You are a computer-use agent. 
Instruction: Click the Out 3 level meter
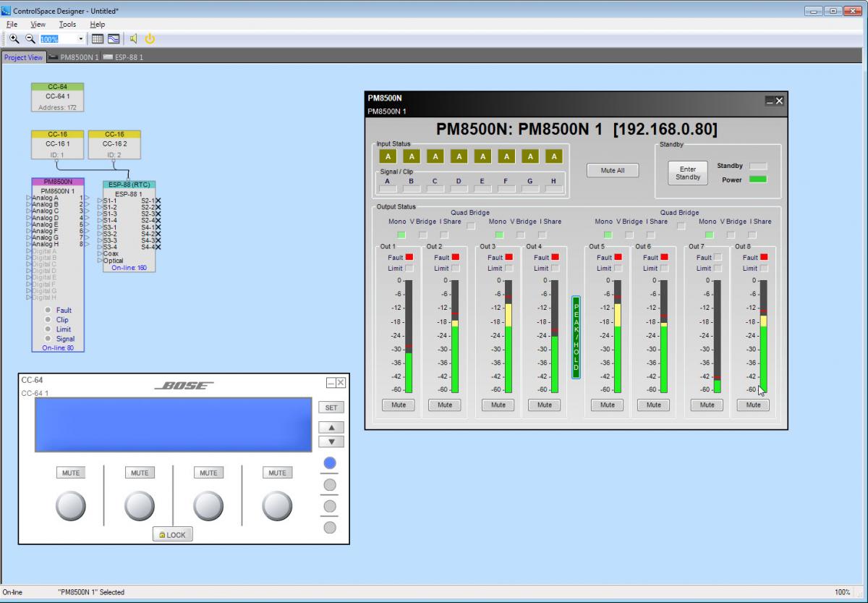click(509, 337)
